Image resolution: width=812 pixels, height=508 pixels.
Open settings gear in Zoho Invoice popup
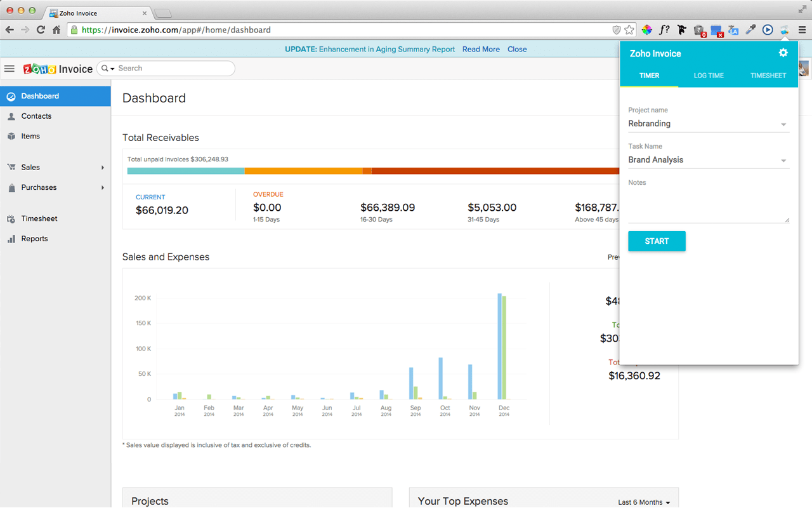click(x=783, y=53)
